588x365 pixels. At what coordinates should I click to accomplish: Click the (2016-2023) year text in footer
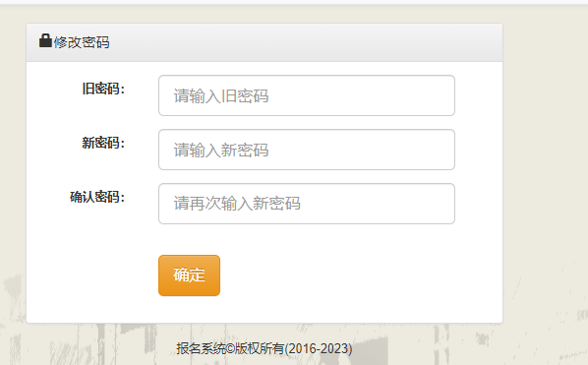pos(319,349)
